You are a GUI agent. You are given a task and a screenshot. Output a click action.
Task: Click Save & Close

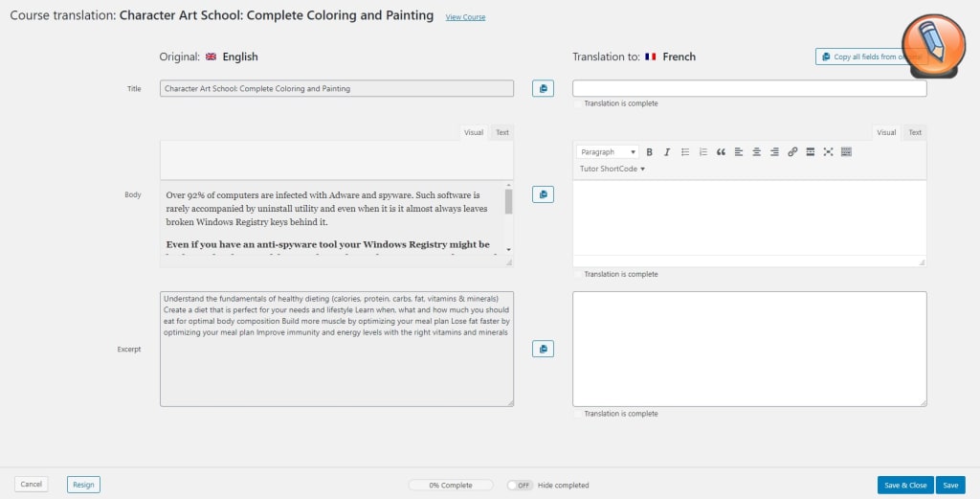coord(905,486)
